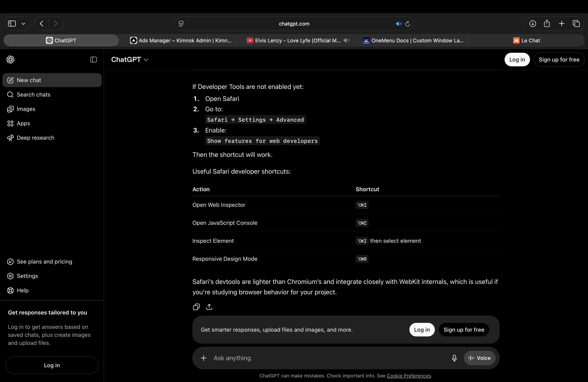Open the Cookie Preferences link
Image resolution: width=588 pixels, height=382 pixels.
409,376
